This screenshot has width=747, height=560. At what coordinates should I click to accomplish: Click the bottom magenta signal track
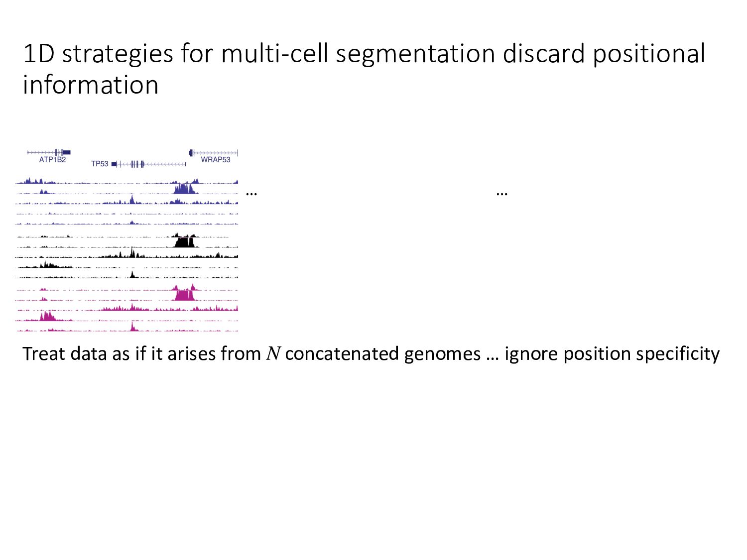pyautogui.click(x=127, y=329)
